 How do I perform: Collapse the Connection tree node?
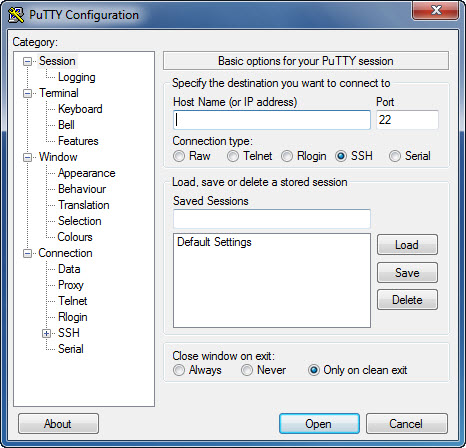[27, 253]
